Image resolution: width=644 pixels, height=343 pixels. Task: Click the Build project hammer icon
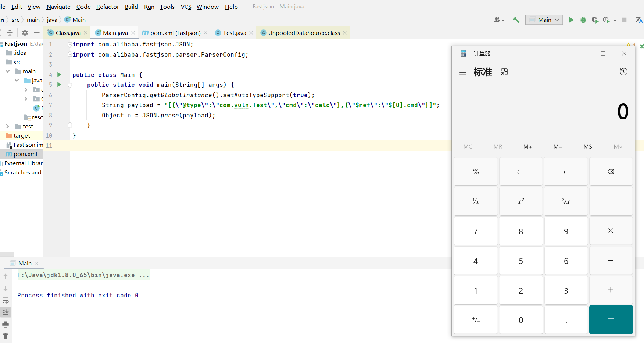(x=516, y=20)
